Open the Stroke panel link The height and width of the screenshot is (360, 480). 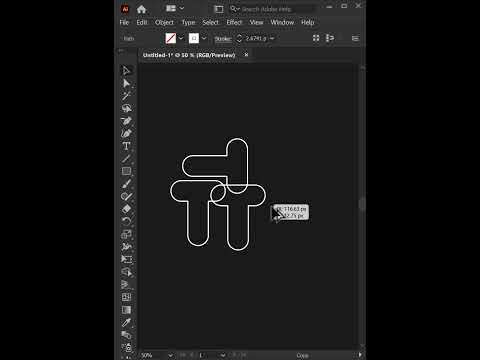pos(223,39)
